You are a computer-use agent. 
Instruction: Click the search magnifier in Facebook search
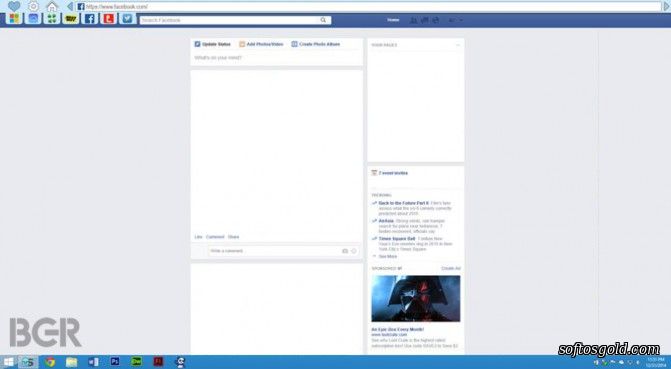click(x=323, y=20)
